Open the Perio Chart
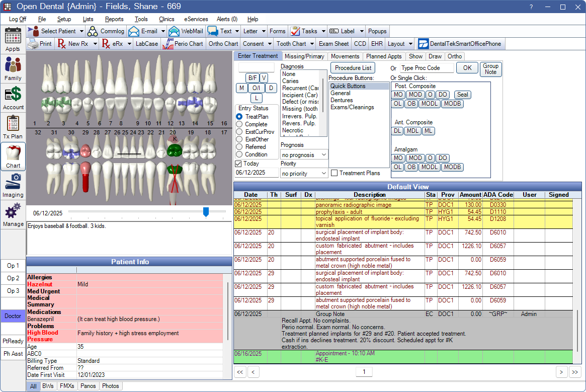This screenshot has width=586, height=392. [183, 44]
